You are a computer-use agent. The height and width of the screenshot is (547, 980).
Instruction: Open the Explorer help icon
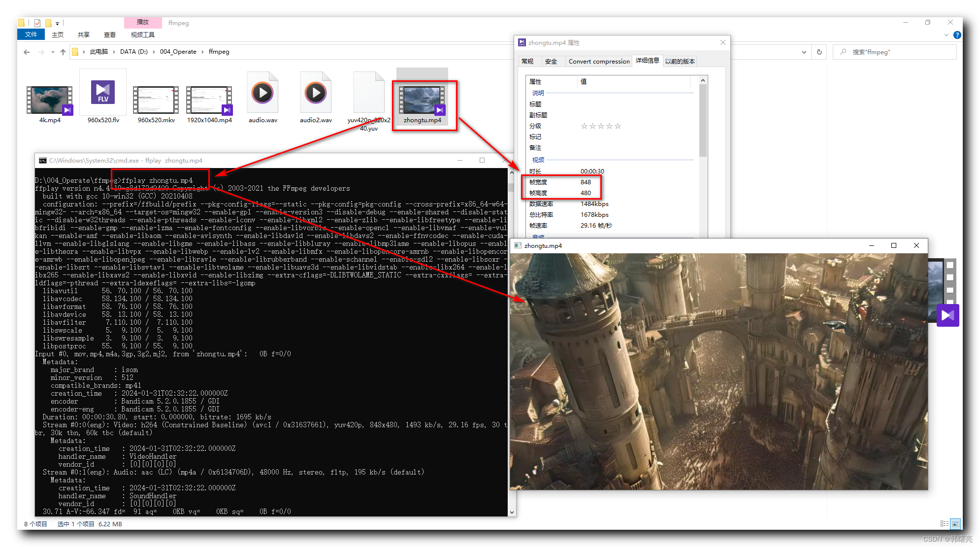click(957, 35)
